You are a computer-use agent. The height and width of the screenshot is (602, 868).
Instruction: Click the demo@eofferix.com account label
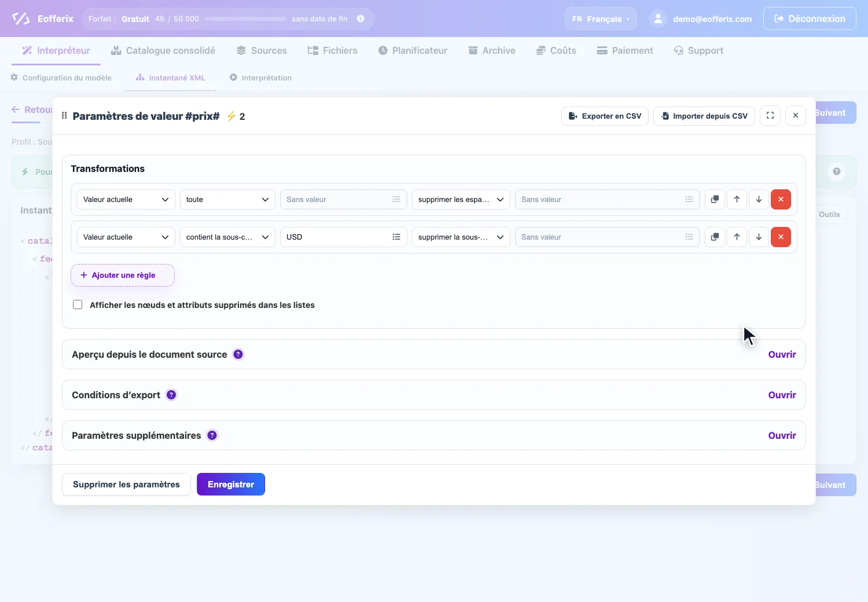712,19
